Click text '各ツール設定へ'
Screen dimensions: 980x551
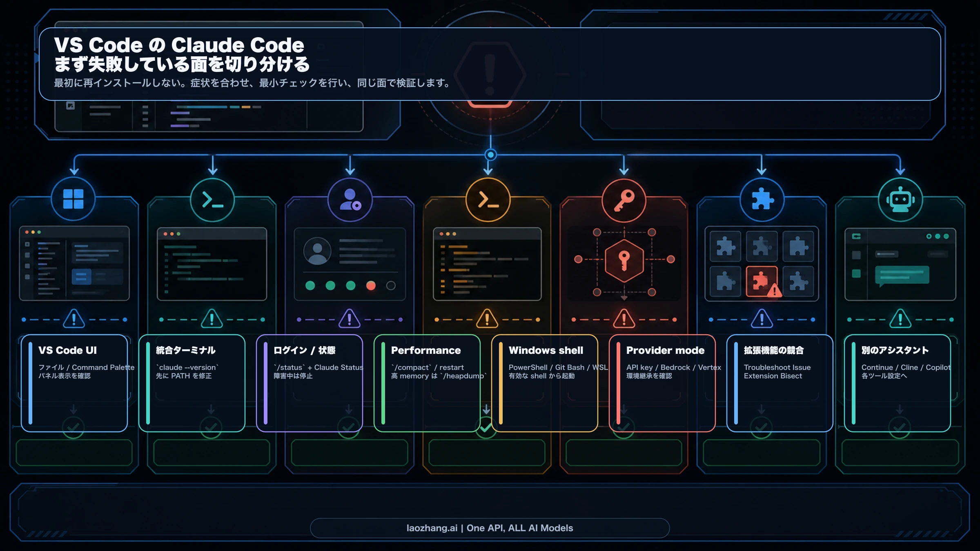884,376
